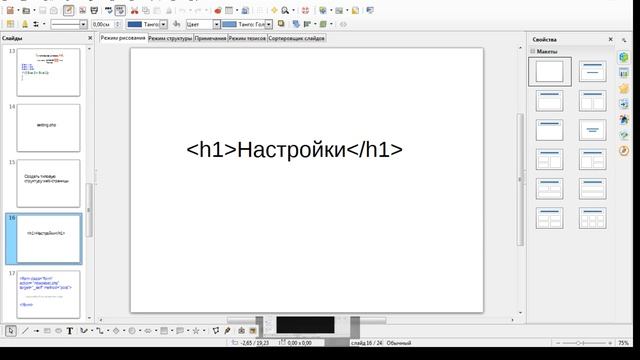Open Custom Animation star in sidebar
The image size is (640, 360).
[x=624, y=89]
